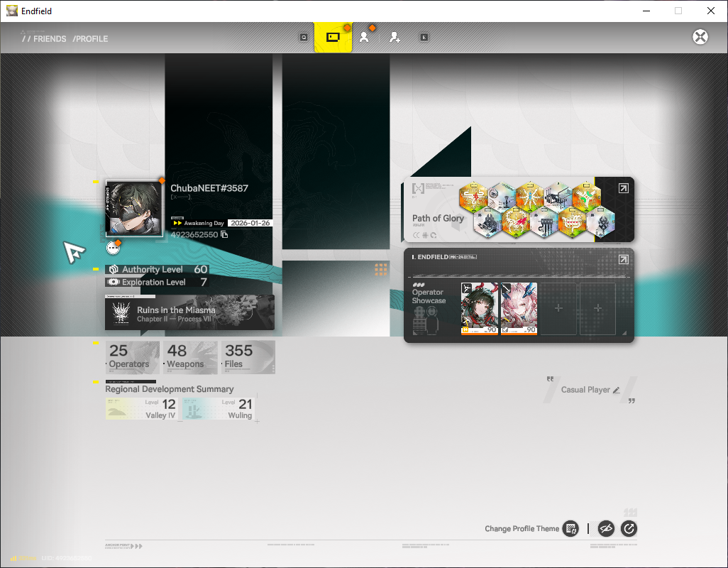Expand the Operator Showcase panel

click(x=624, y=260)
